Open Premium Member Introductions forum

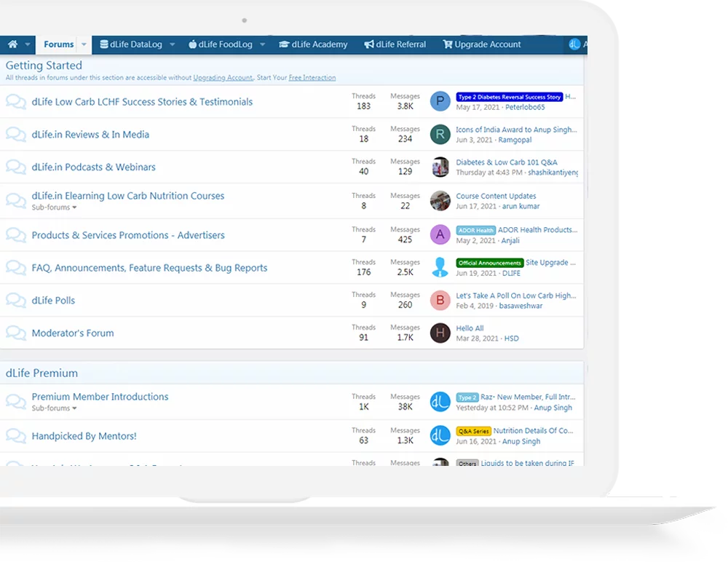click(x=100, y=396)
